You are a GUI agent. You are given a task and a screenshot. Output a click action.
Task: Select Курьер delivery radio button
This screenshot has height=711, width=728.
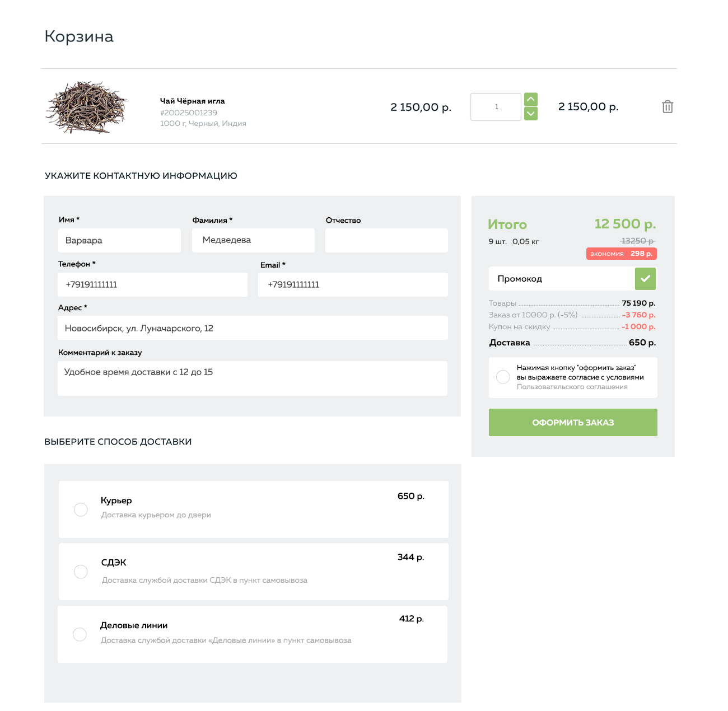(x=81, y=509)
